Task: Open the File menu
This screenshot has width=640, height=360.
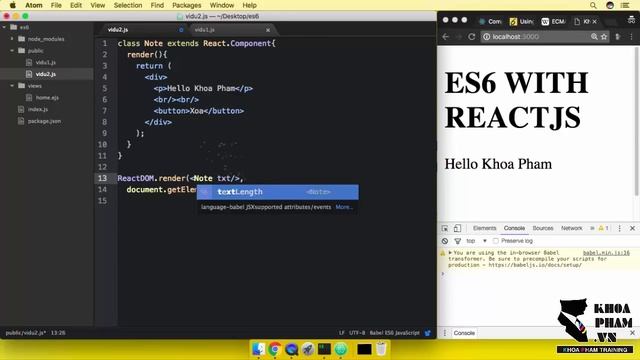Action: [56, 5]
